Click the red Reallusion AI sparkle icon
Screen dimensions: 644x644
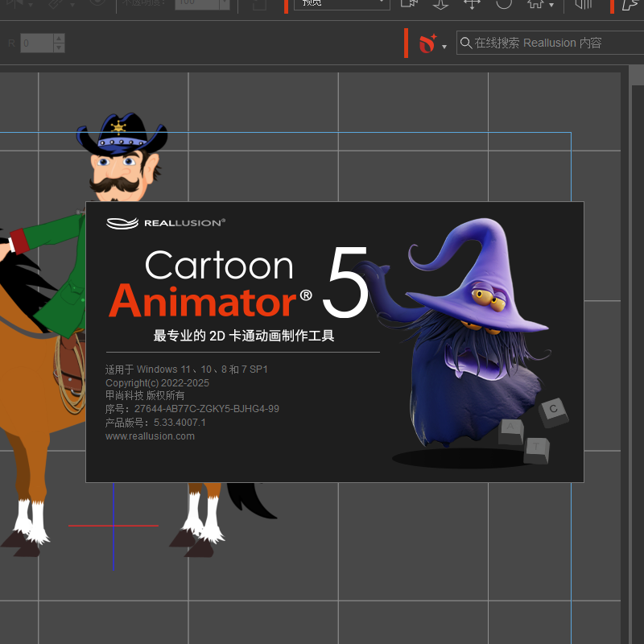(x=427, y=43)
